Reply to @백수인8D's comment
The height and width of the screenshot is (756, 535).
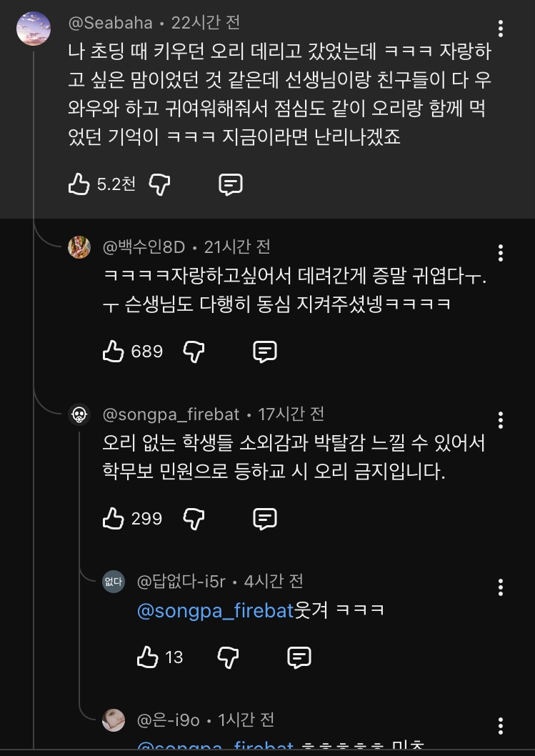[x=265, y=352]
